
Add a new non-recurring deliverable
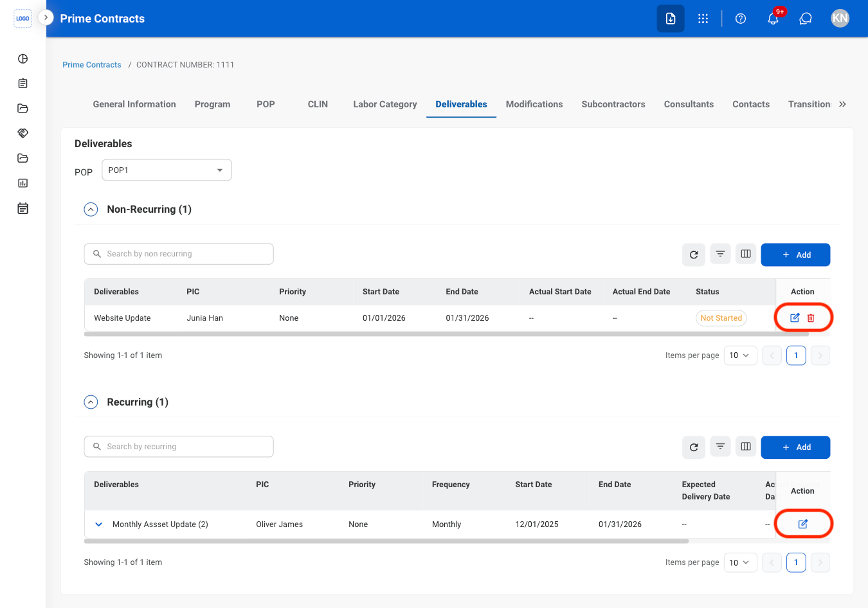(x=795, y=255)
